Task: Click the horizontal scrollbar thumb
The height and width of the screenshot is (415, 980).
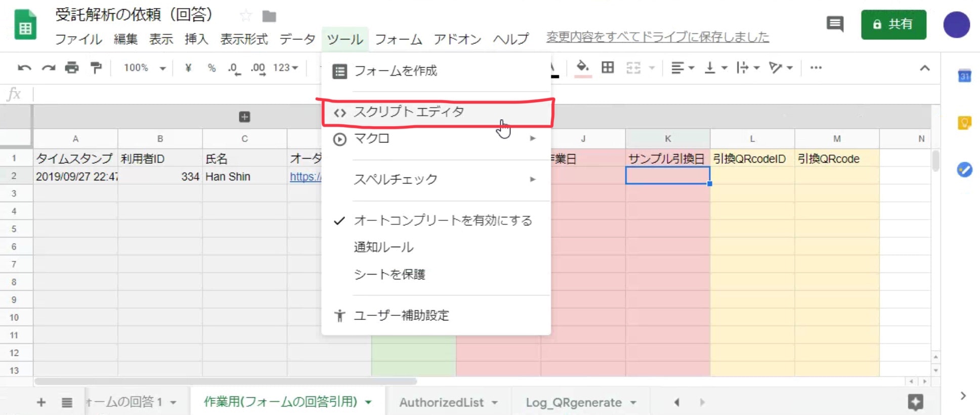Action: [226, 381]
